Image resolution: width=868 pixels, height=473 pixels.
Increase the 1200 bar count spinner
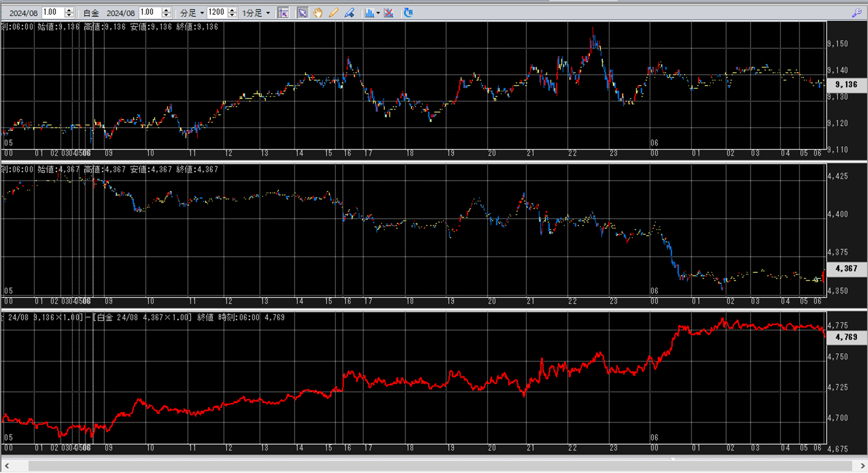click(232, 10)
